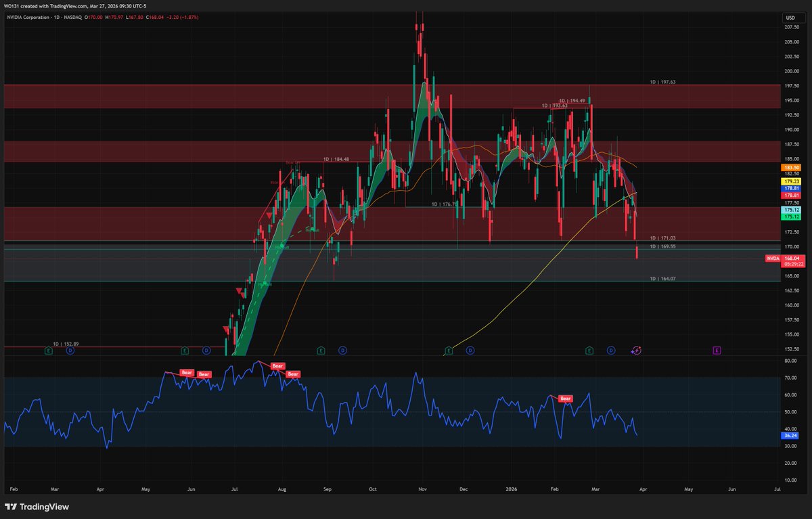Click the red 178.81 price label
Viewport: 812px width, 519px height.
(790, 195)
